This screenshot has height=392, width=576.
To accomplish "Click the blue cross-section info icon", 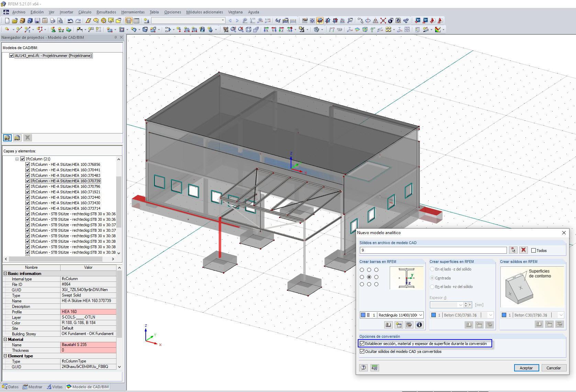I will [419, 325].
